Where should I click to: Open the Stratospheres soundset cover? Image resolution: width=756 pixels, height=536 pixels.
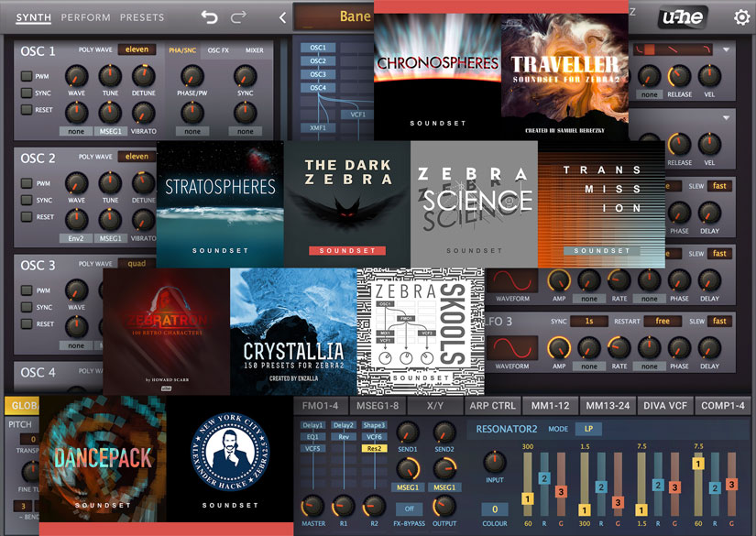221,203
